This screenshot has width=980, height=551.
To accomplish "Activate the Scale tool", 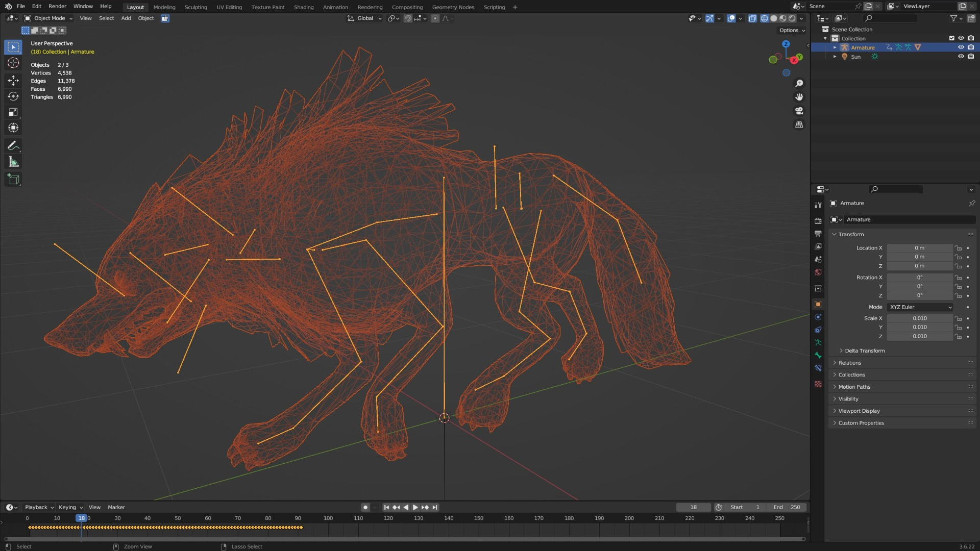I will 13,112.
